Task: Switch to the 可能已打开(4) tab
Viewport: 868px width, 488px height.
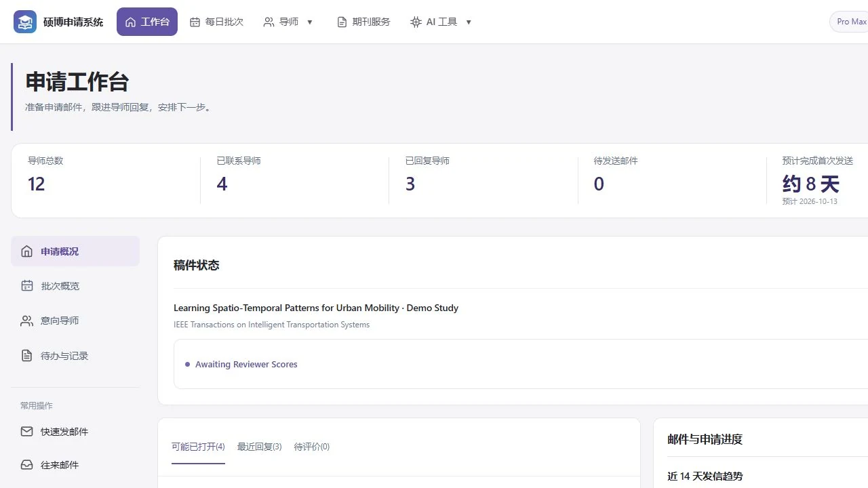Action: click(198, 447)
